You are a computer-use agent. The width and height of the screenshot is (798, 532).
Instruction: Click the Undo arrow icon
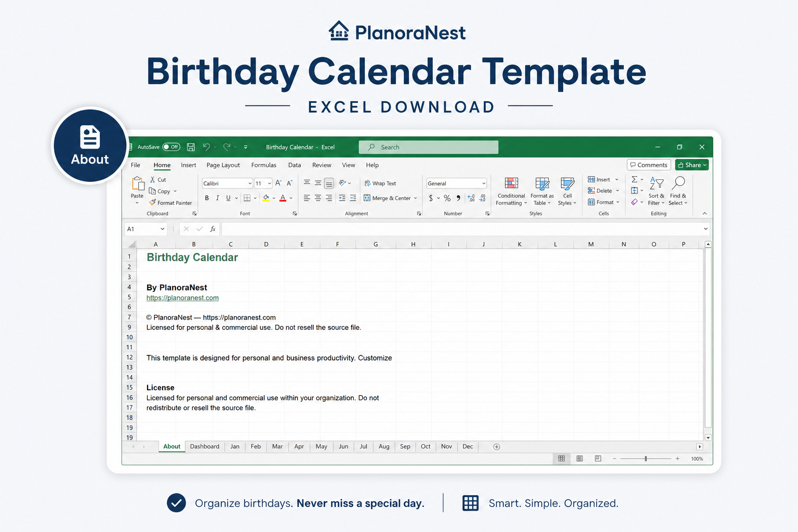point(206,147)
